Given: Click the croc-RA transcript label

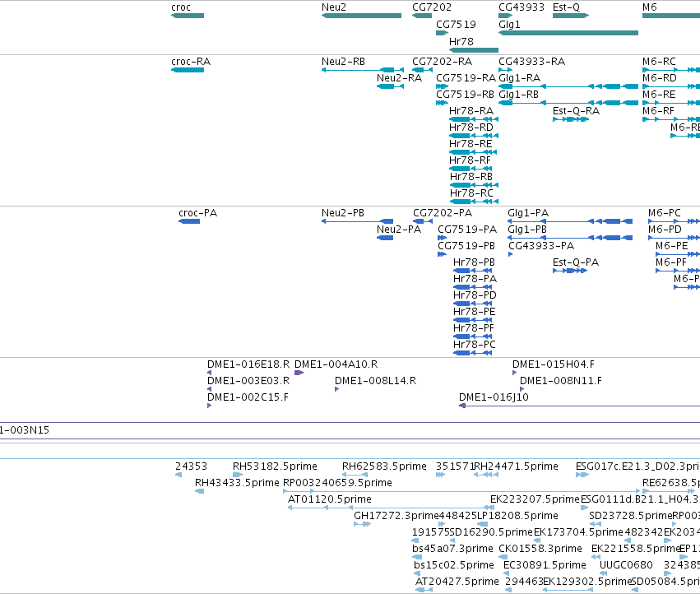Looking at the screenshot, I should [x=191, y=61].
